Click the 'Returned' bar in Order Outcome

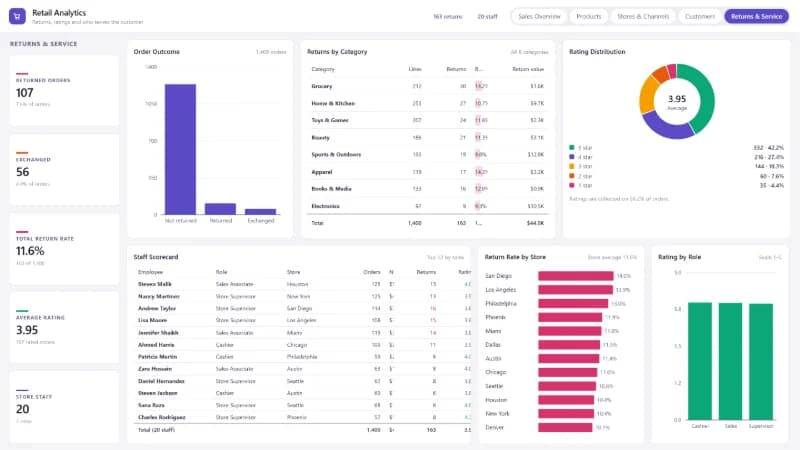pos(220,209)
